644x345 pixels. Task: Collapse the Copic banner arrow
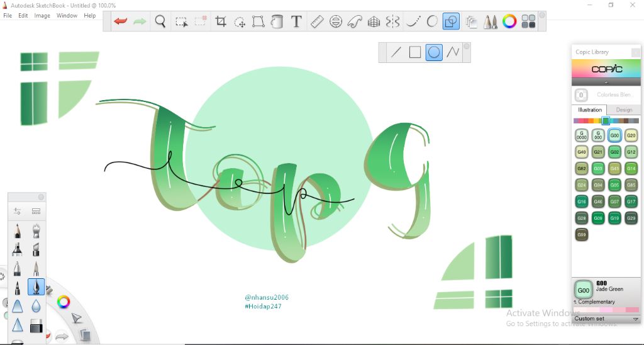click(x=606, y=82)
